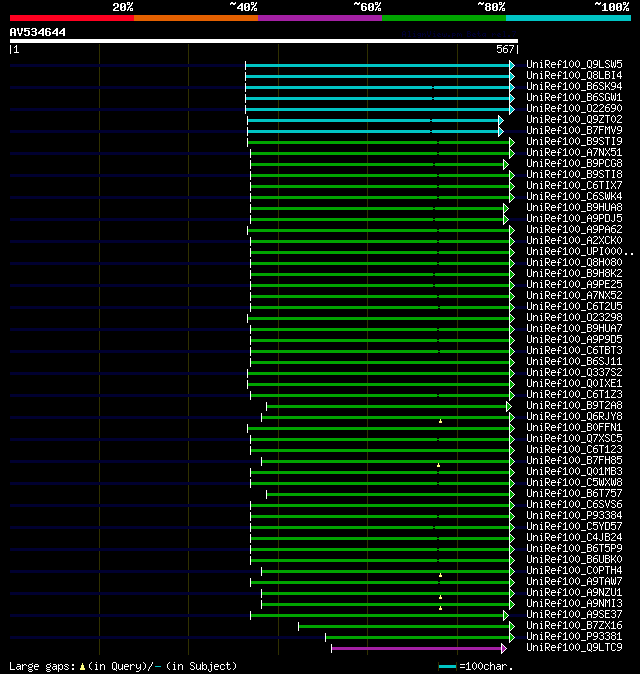The width and height of the screenshot is (640, 674).
Task: Click the cyan alignment bar for Q9ZT02
Action: click(x=373, y=120)
